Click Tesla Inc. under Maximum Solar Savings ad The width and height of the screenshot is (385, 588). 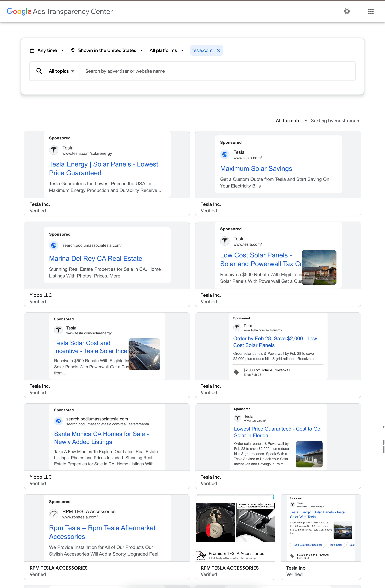[211, 204]
